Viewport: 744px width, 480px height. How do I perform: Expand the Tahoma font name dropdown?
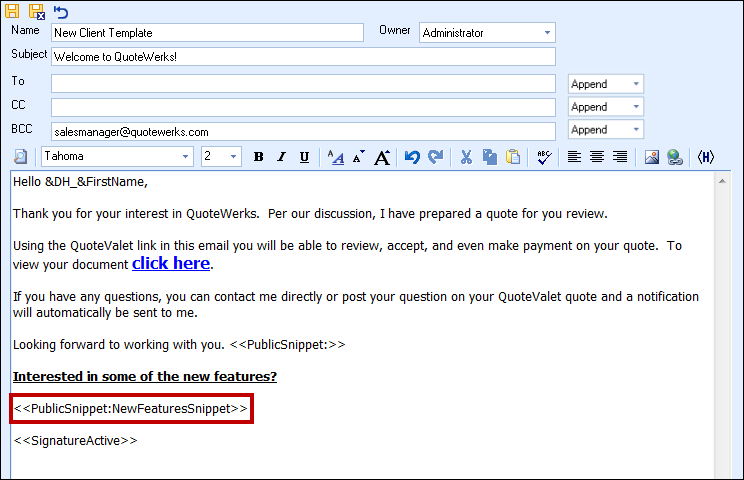pyautogui.click(x=186, y=157)
